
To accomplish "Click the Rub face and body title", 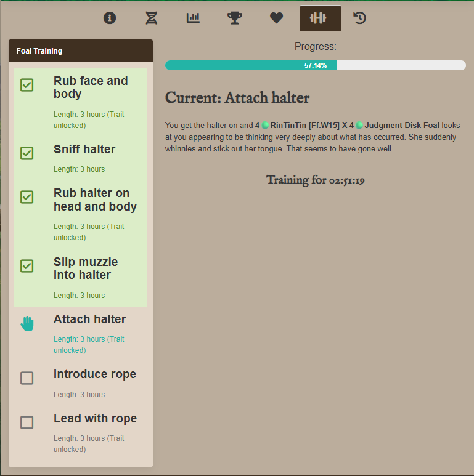I will [x=91, y=87].
